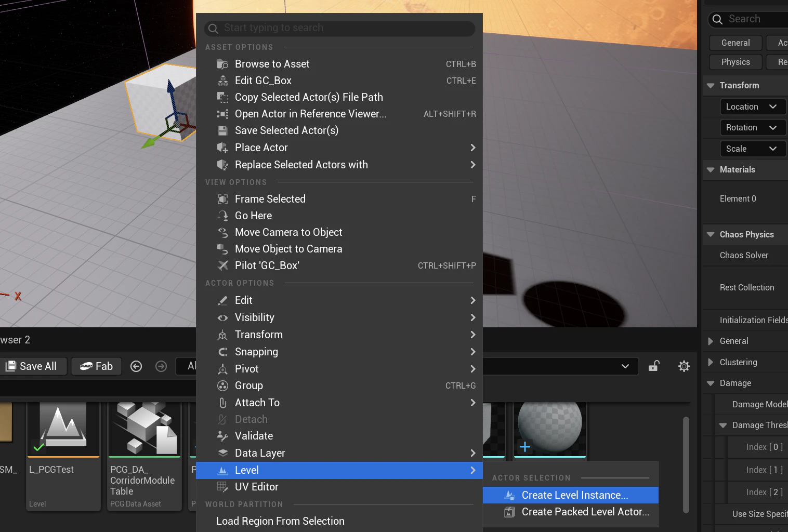Click the Content Browser vertical scrollbar
Screen dimensions: 788x532
tap(686, 465)
